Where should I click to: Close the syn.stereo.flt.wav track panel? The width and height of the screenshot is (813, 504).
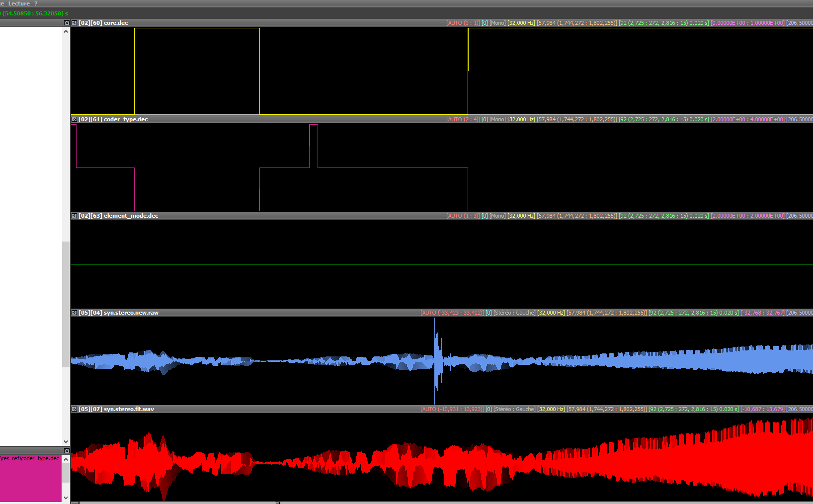(74, 409)
